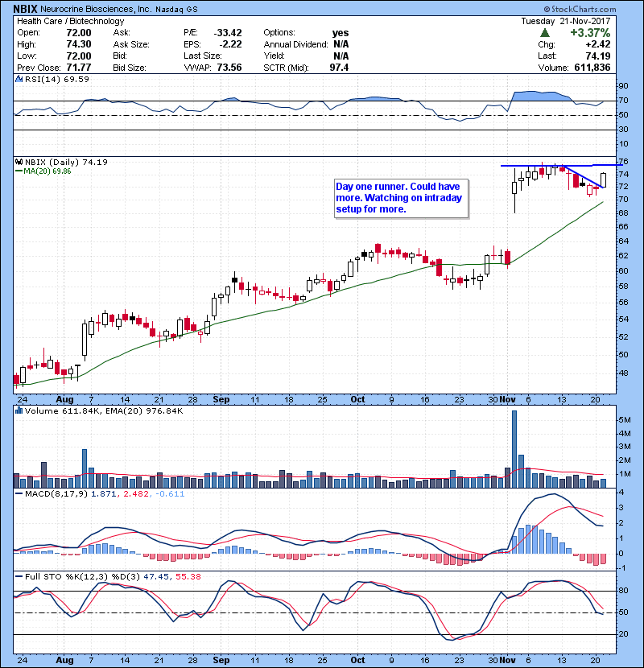Screen dimensions: 644x668
Task: Click the Ask Size: label
Action: click(x=131, y=44)
